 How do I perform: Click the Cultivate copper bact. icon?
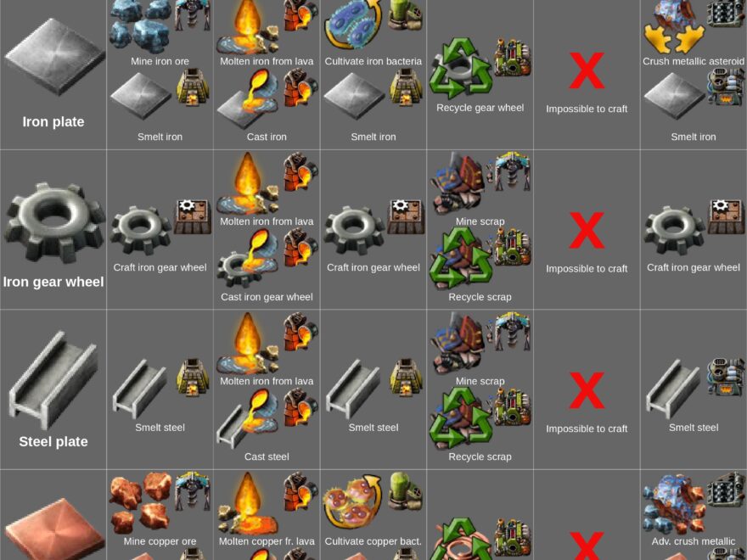tap(354, 502)
